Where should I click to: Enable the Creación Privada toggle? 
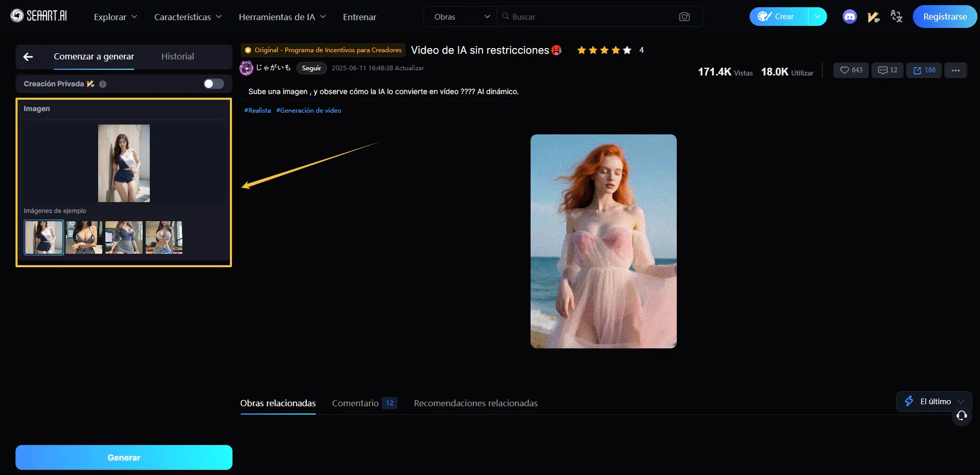click(212, 83)
